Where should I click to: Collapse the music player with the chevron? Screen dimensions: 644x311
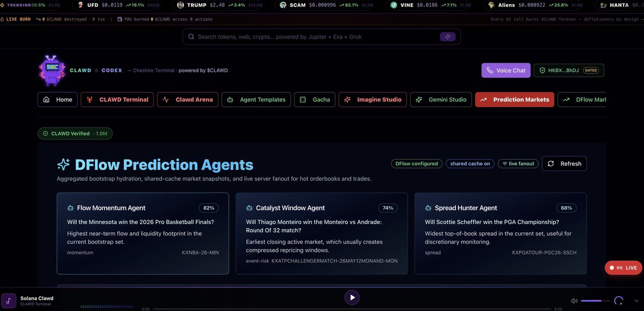636,301
